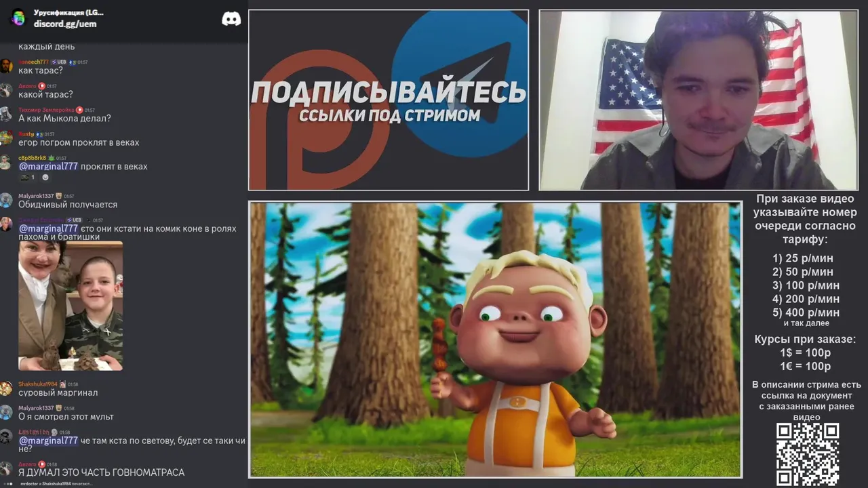Click red role badge next to Тихомир Землеройка
This screenshot has width=868, height=488.
click(79, 110)
